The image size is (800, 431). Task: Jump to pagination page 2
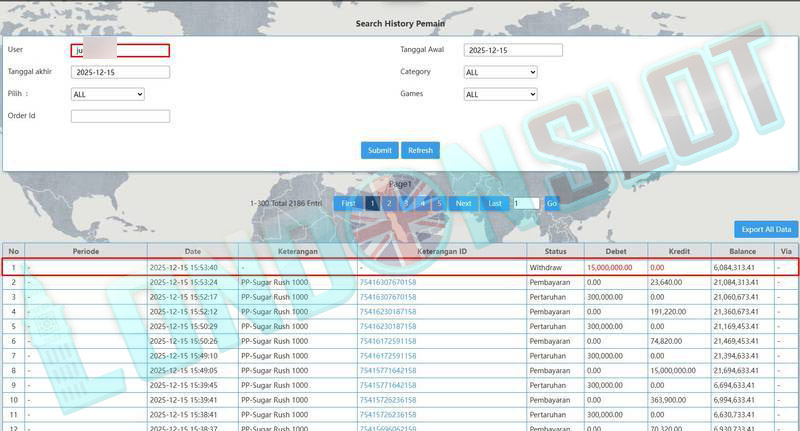click(x=389, y=203)
